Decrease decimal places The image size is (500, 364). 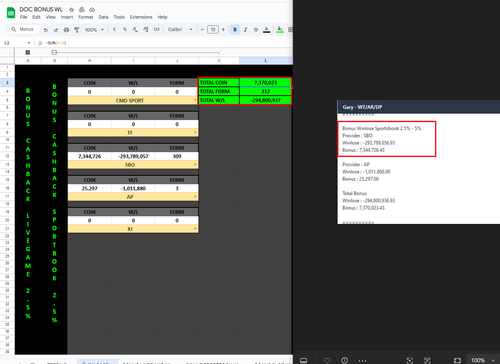pos(135,29)
